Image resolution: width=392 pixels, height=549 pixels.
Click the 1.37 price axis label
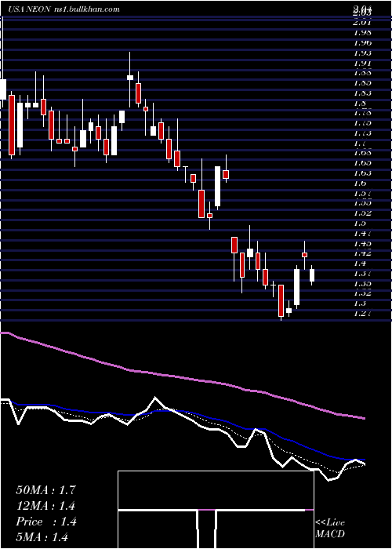pyautogui.click(x=362, y=273)
